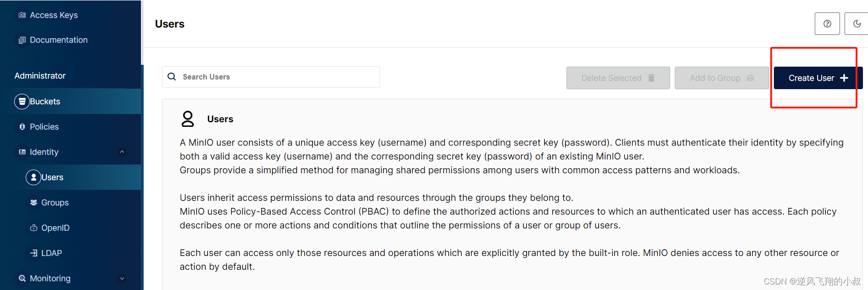Focus the Search Users input field
868x290 pixels.
pyautogui.click(x=271, y=77)
